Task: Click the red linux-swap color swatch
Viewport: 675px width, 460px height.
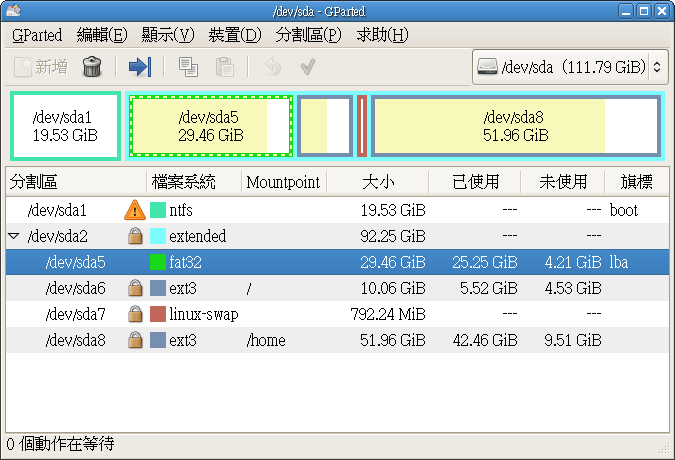Action: pos(157,314)
